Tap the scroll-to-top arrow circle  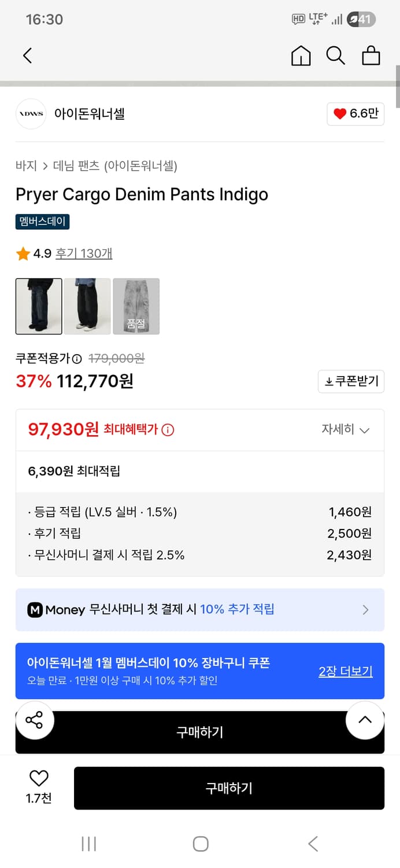click(364, 719)
